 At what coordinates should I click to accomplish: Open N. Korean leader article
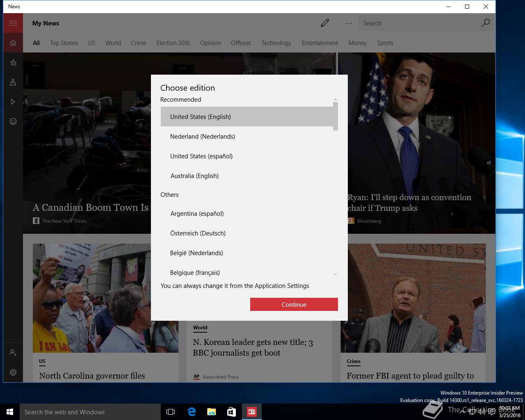click(253, 347)
